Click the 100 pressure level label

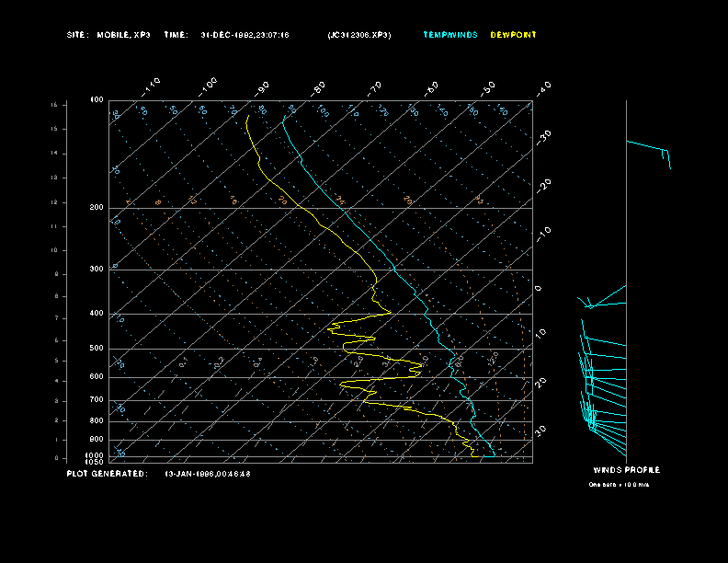pos(97,99)
